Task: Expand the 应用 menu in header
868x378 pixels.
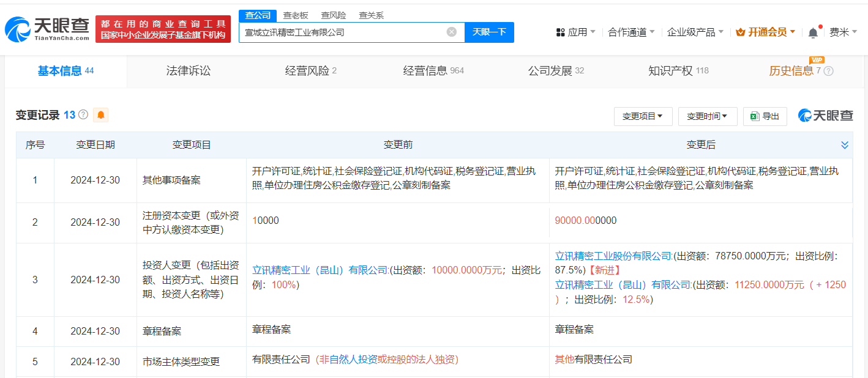Action: [x=575, y=32]
